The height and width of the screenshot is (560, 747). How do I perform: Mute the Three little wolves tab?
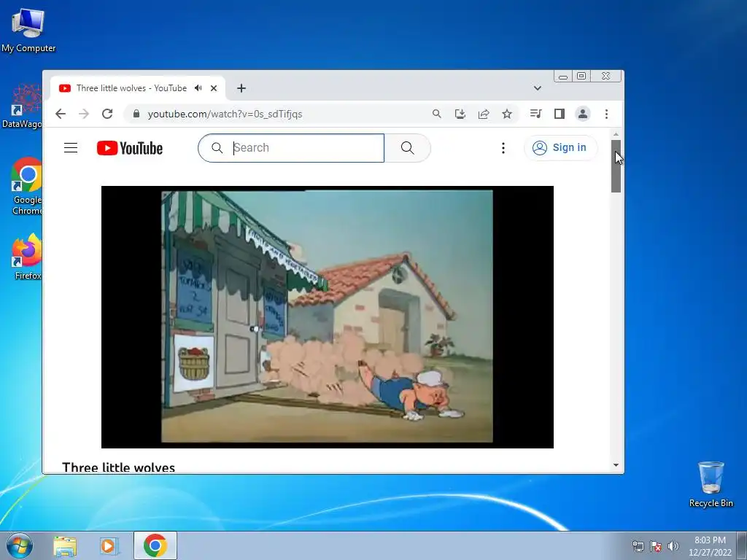tap(198, 88)
